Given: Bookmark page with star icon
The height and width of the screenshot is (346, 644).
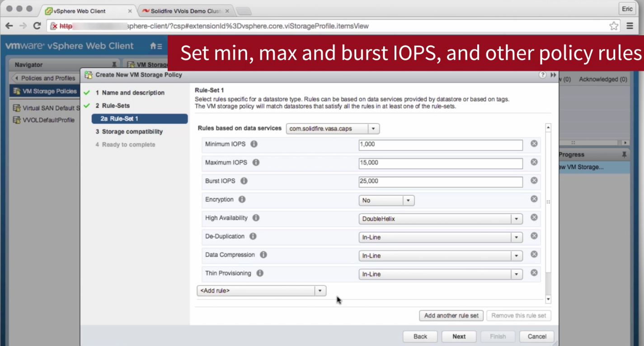Looking at the screenshot, I should [x=614, y=26].
